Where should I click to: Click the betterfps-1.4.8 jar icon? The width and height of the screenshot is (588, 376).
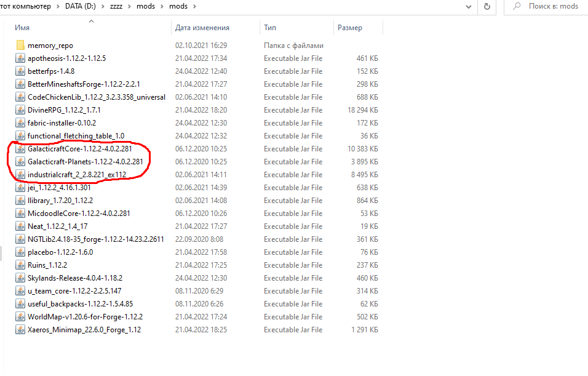point(20,71)
